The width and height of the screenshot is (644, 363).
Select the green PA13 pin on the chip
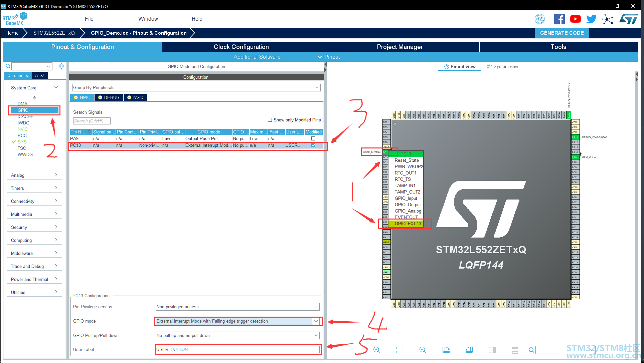575,137
